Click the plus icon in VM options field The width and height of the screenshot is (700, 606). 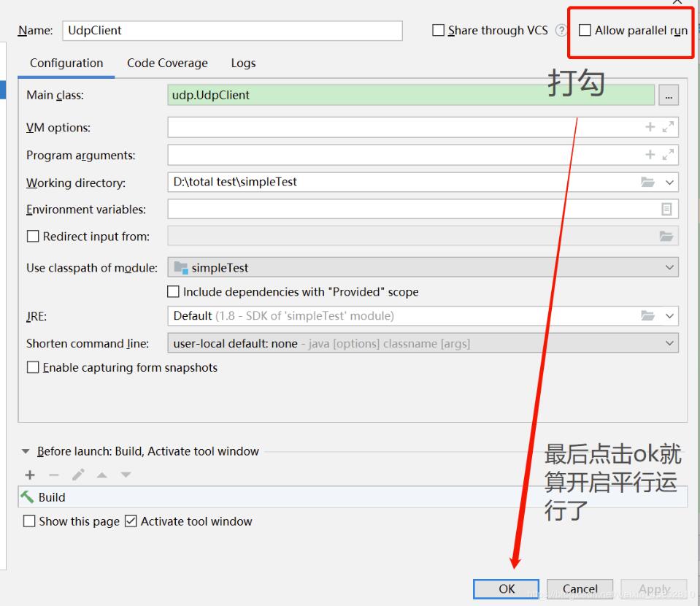(x=650, y=127)
